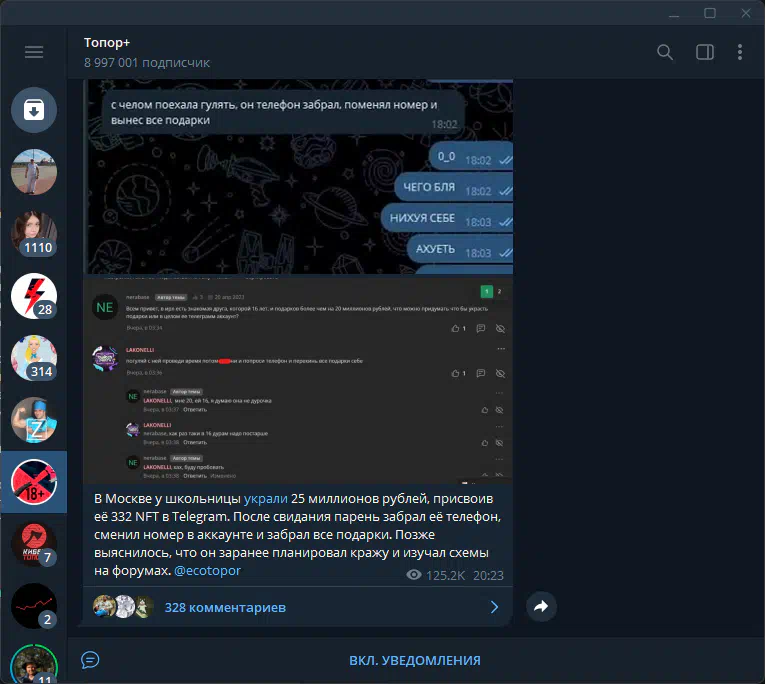The height and width of the screenshot is (684, 765).
Task: Toggle the right info side panel
Action: (x=705, y=52)
